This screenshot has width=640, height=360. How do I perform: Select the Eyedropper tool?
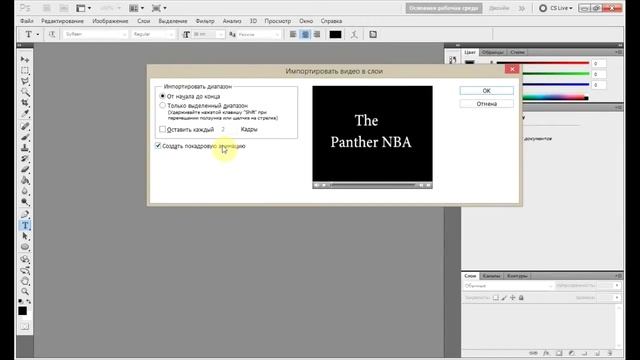coord(25,114)
